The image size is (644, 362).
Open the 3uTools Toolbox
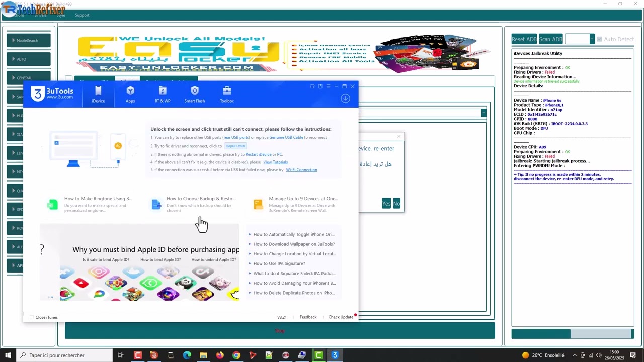click(227, 94)
